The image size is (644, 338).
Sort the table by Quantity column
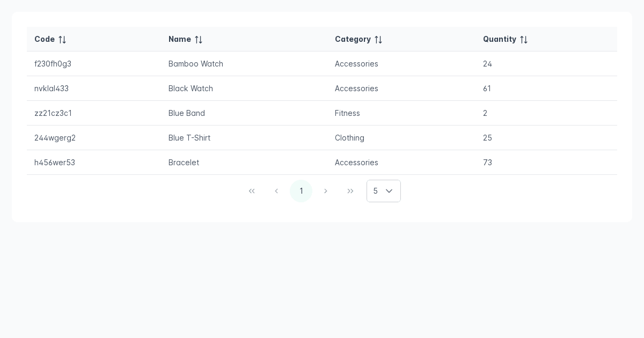506,39
